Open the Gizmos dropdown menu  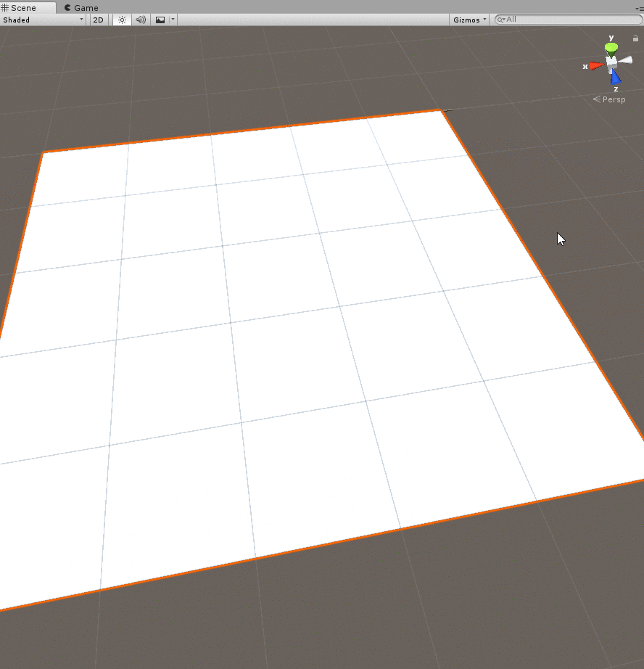pyautogui.click(x=470, y=20)
